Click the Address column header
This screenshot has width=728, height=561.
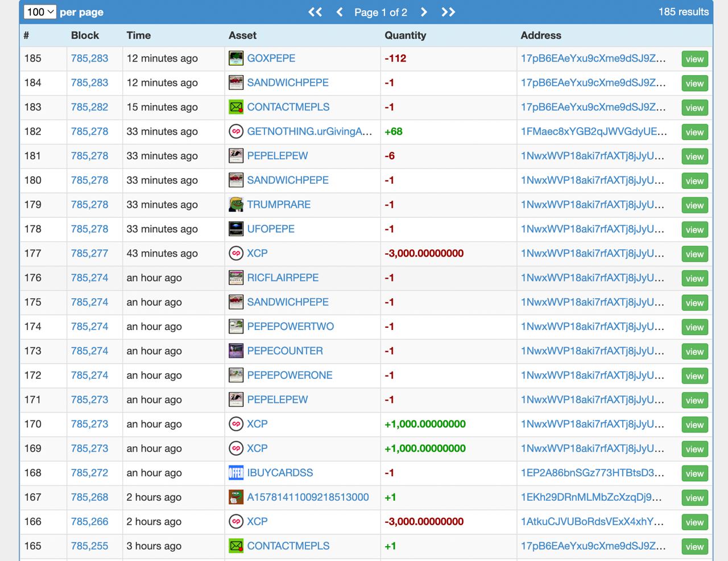click(x=541, y=35)
